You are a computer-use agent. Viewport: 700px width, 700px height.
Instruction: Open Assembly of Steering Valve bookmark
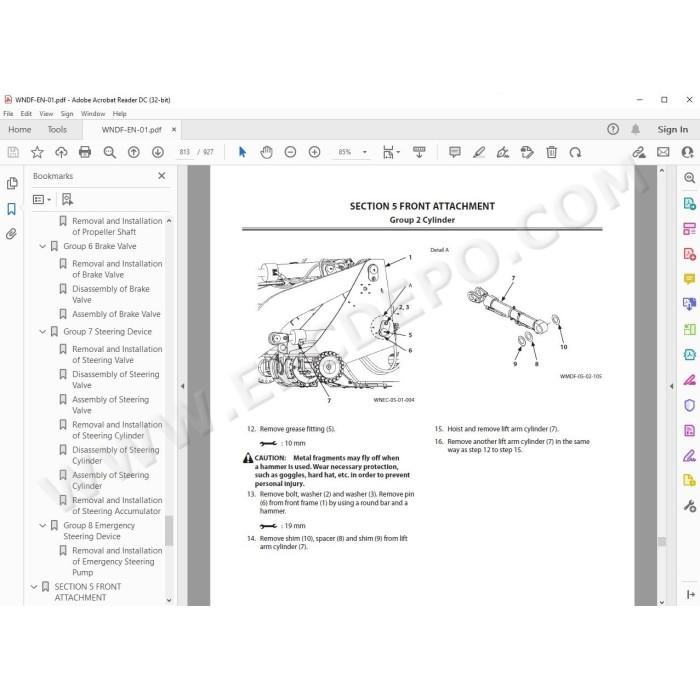(110, 405)
